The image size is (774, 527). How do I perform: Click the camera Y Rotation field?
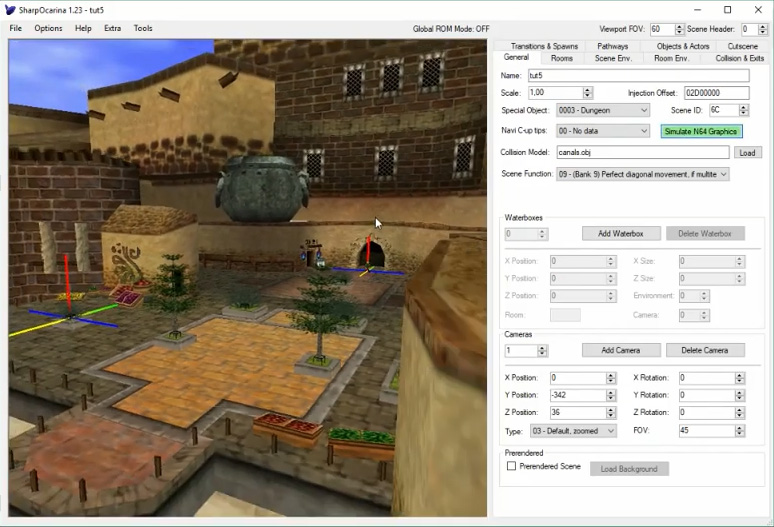pos(707,395)
